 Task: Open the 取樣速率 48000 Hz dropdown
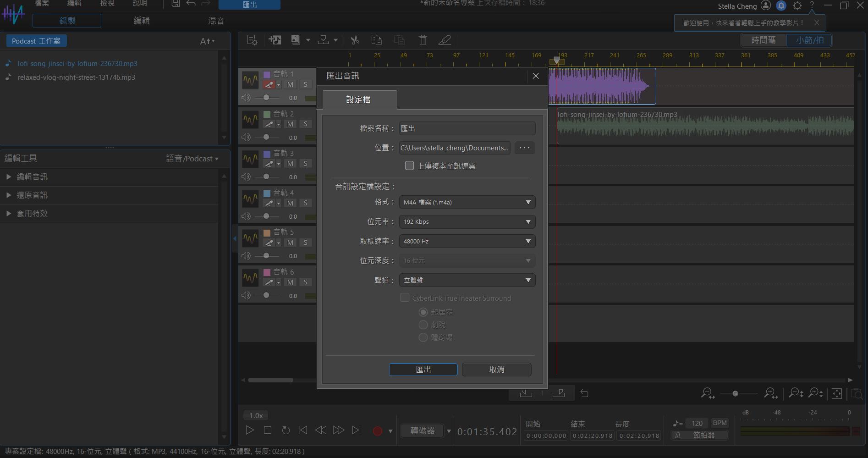click(467, 241)
